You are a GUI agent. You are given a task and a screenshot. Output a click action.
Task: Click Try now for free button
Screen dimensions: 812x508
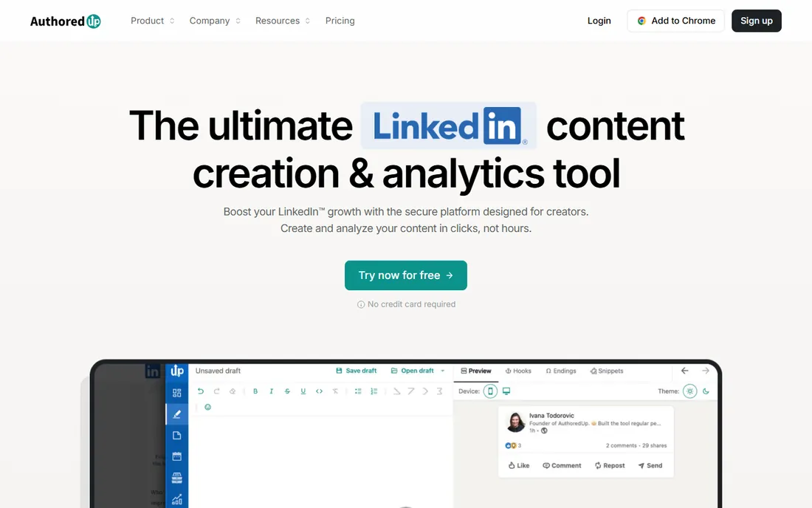coord(406,275)
